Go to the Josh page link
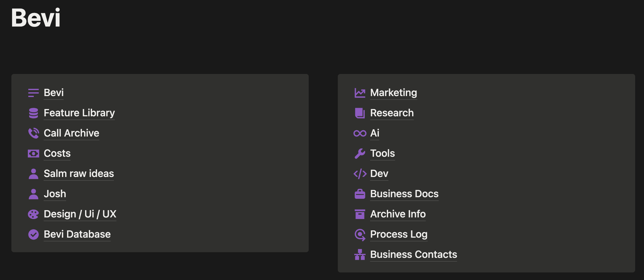 point(55,194)
